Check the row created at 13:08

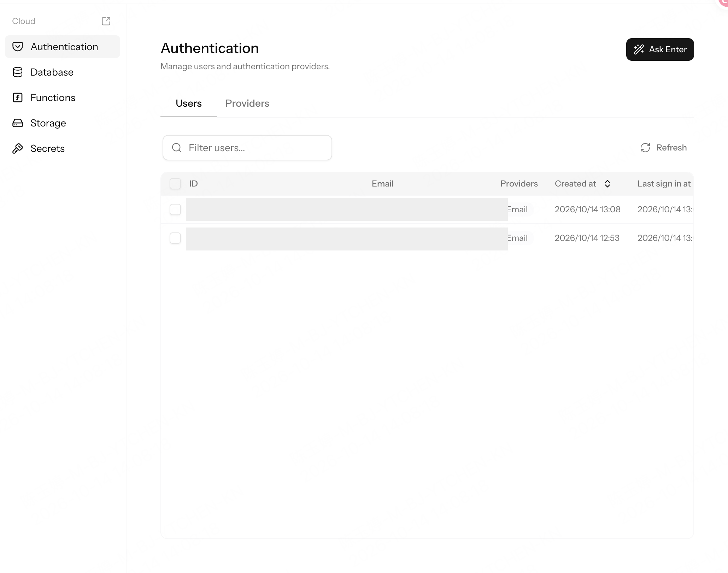[x=175, y=209]
